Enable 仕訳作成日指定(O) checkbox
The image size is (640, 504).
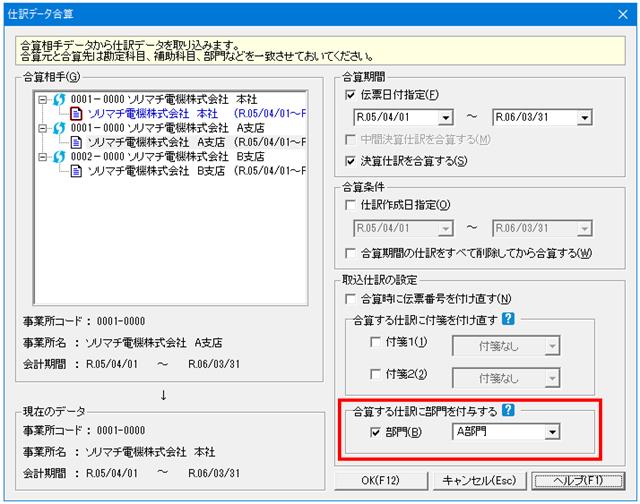350,205
